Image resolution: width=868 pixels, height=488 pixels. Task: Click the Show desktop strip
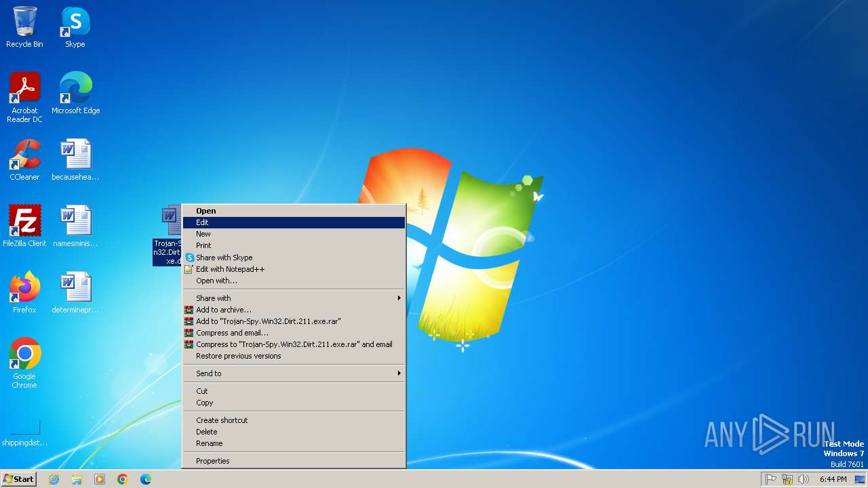(860, 479)
